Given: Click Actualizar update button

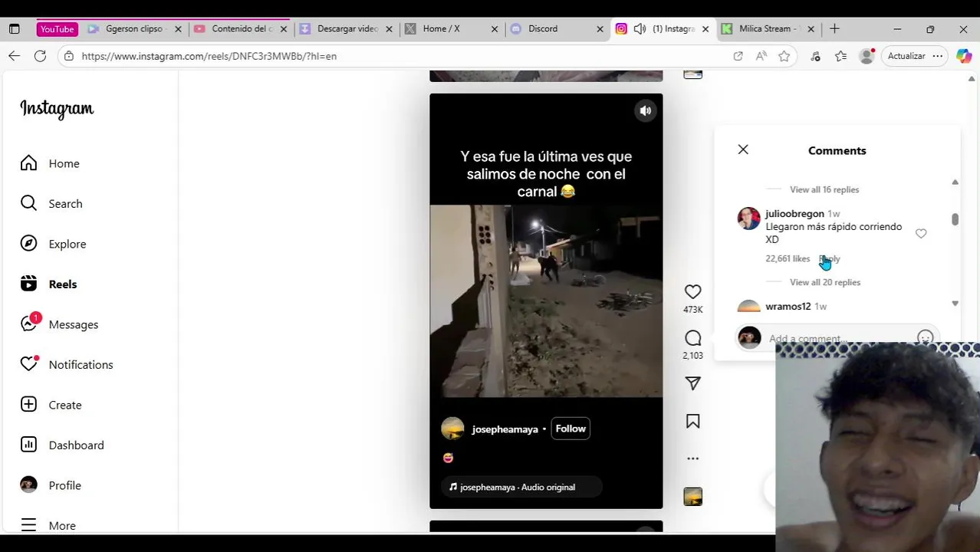Looking at the screenshot, I should tap(906, 56).
